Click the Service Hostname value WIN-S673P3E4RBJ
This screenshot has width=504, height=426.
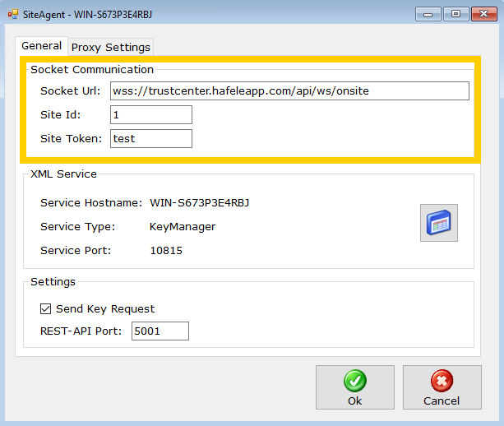pyautogui.click(x=198, y=202)
